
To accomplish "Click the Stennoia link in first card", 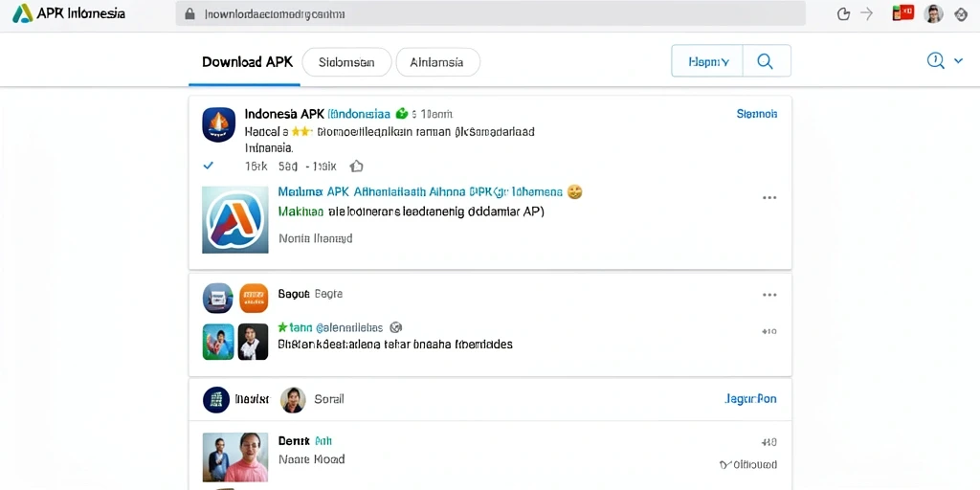I will click(757, 114).
